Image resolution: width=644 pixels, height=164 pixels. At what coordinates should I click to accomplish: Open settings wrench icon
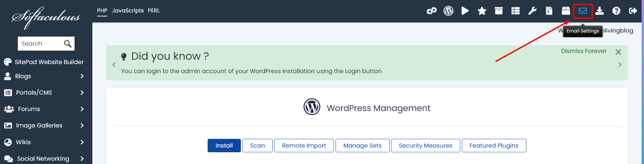pyautogui.click(x=532, y=11)
